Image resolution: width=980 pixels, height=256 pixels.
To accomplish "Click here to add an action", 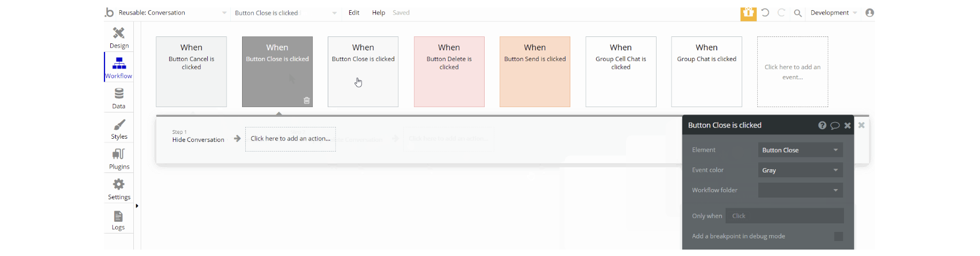I will click(290, 139).
